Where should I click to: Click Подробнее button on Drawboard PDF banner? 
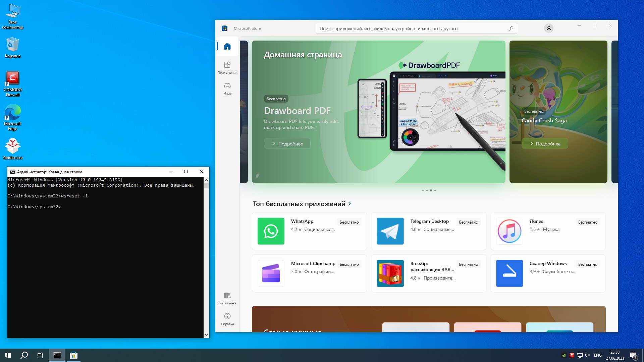287,144
